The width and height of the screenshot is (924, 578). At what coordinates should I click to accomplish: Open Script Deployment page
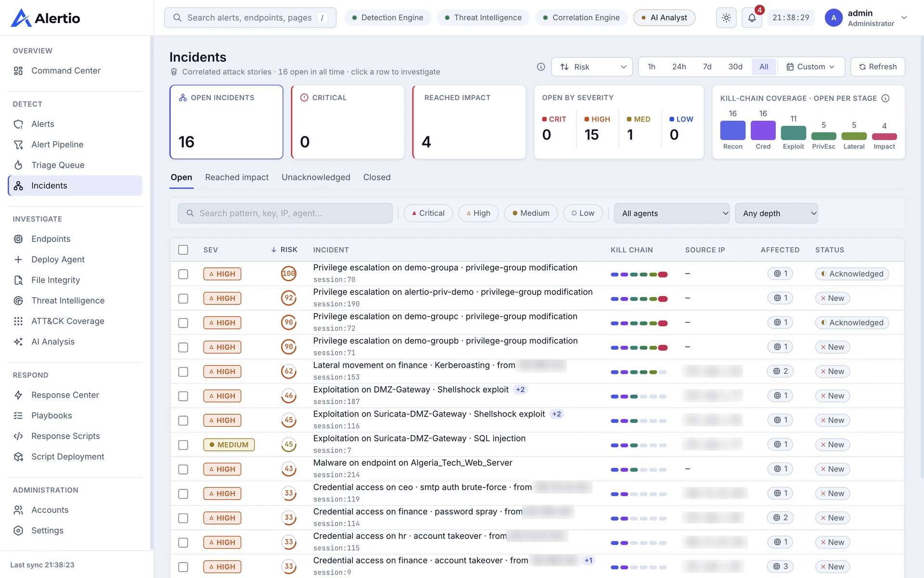[75, 457]
